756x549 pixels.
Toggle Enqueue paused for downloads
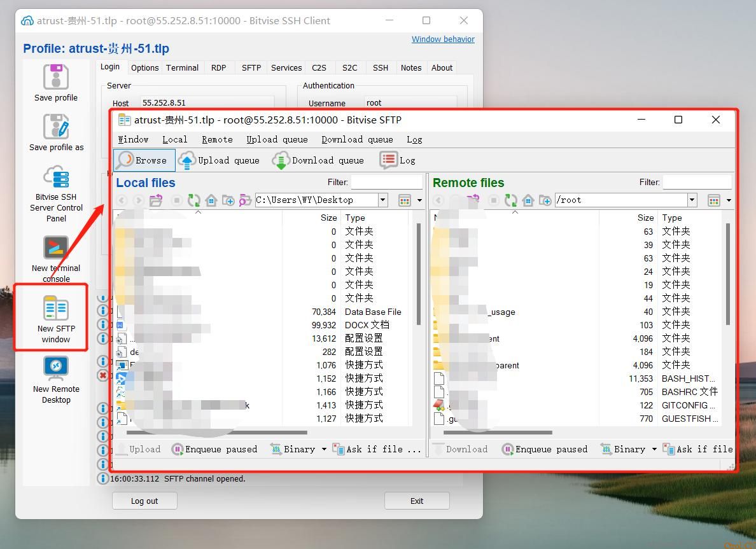(545, 449)
